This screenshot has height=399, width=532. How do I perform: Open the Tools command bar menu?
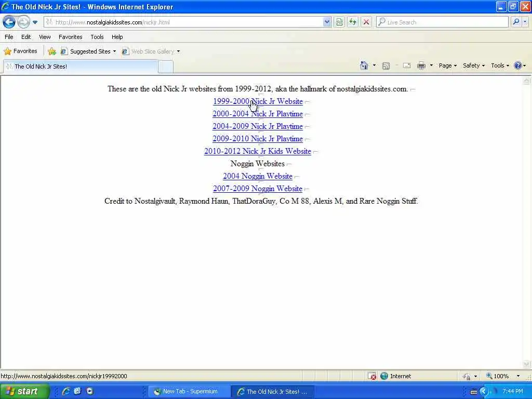click(x=500, y=65)
